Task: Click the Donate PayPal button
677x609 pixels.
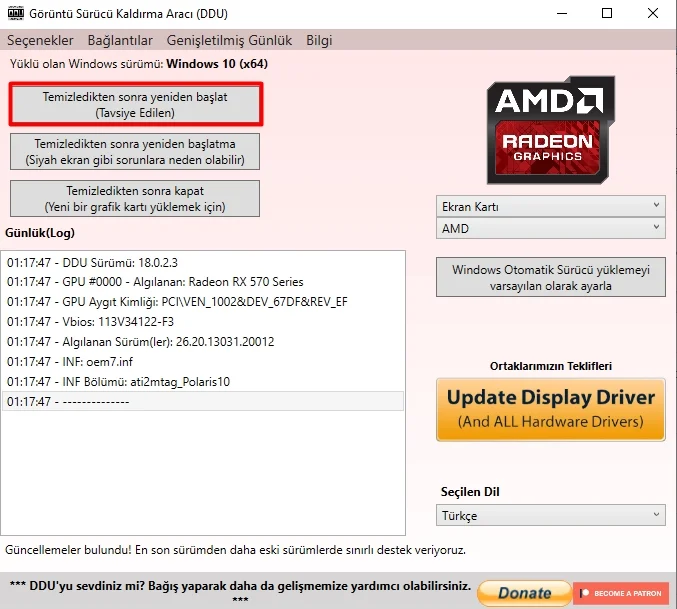Action: [523, 593]
